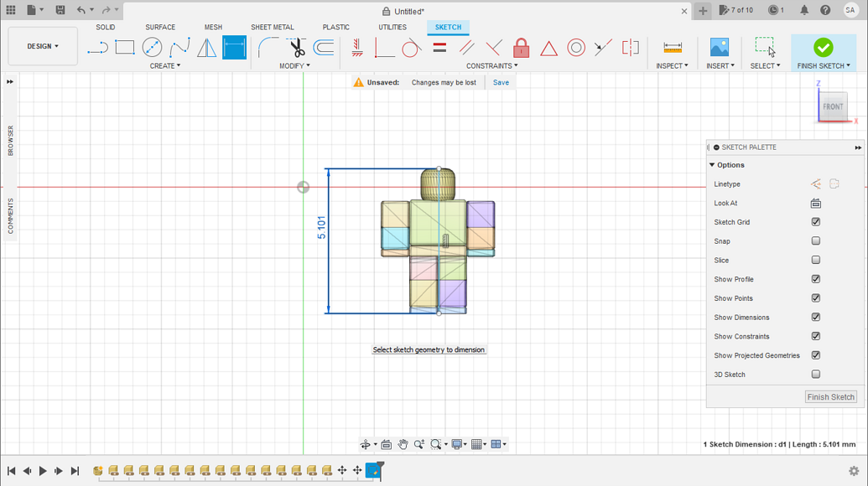
Task: Apply the Tangent constraint
Action: (x=411, y=48)
